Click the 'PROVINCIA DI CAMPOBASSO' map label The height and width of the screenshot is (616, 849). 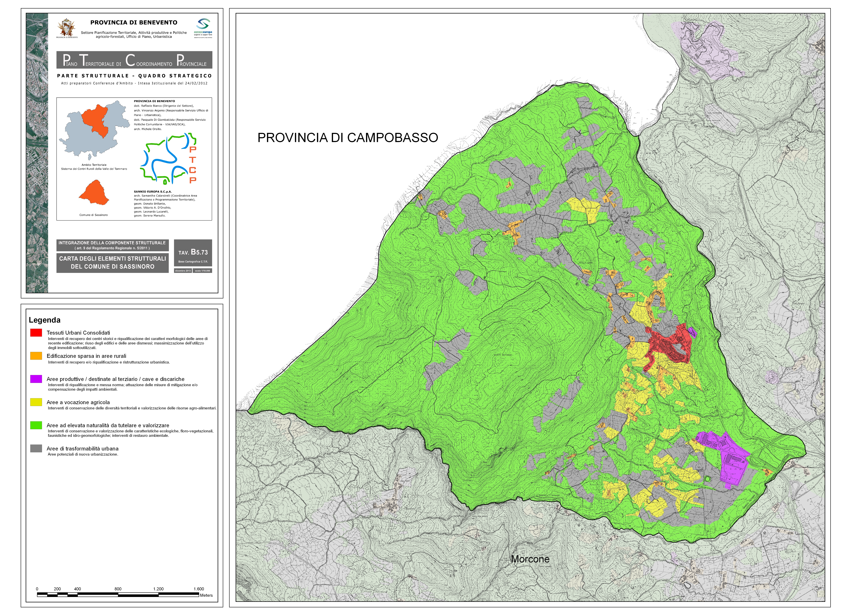[348, 138]
